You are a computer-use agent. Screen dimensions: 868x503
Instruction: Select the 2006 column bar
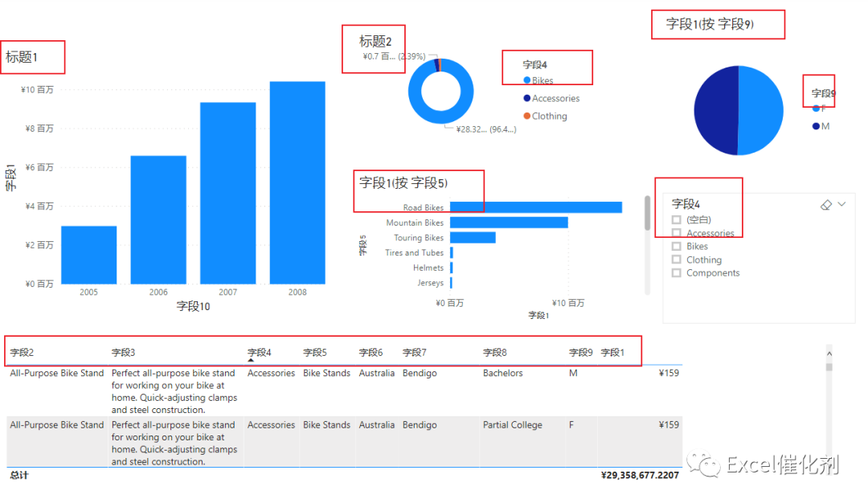pyautogui.click(x=158, y=219)
